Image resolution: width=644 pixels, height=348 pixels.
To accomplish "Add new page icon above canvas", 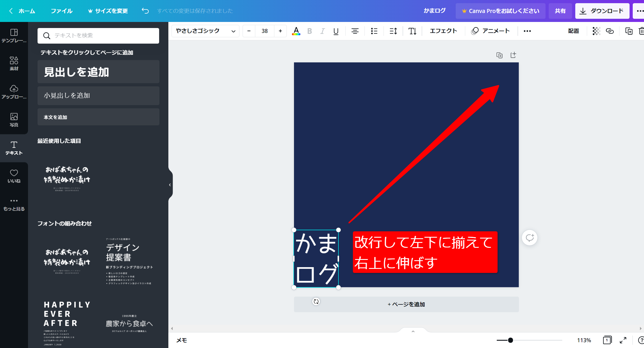I will tap(513, 55).
